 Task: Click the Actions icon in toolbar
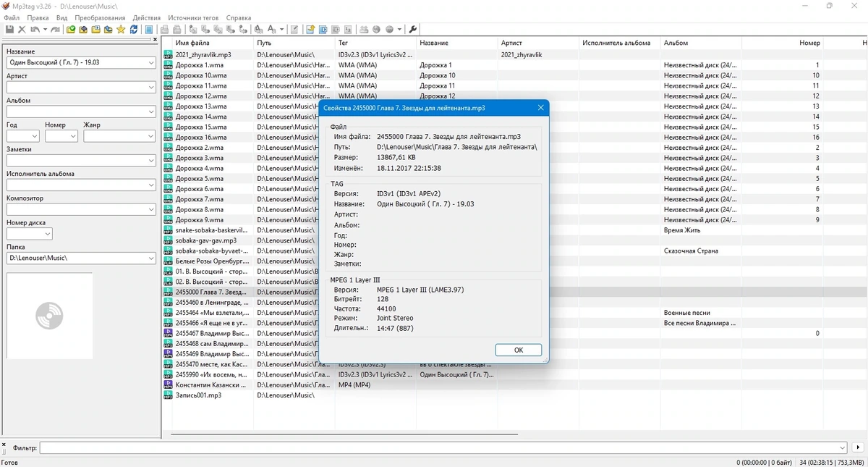tap(258, 29)
